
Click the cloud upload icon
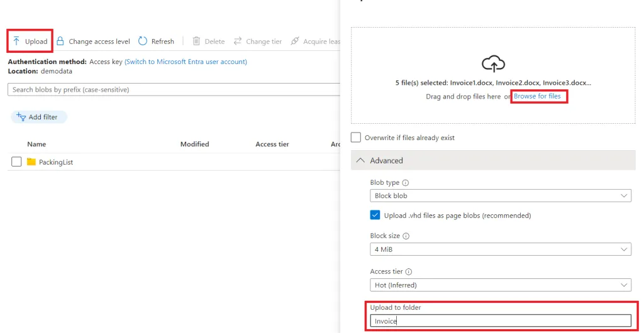(493, 64)
